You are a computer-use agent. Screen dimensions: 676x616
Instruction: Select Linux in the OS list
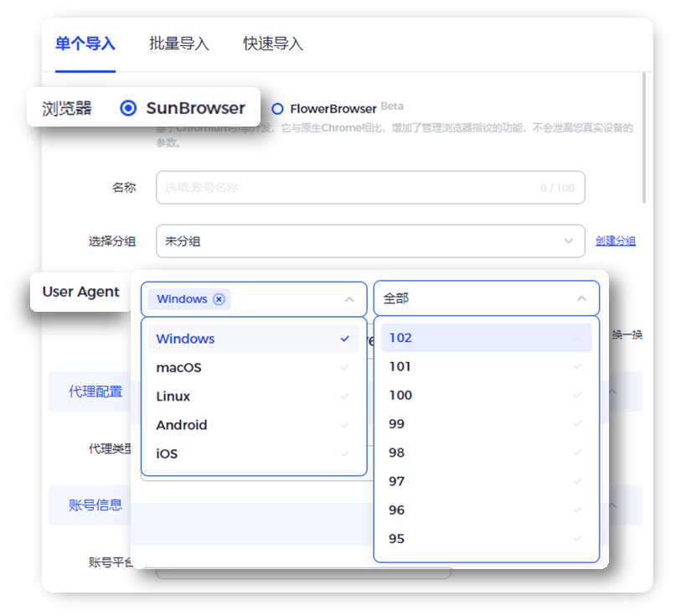click(x=254, y=396)
